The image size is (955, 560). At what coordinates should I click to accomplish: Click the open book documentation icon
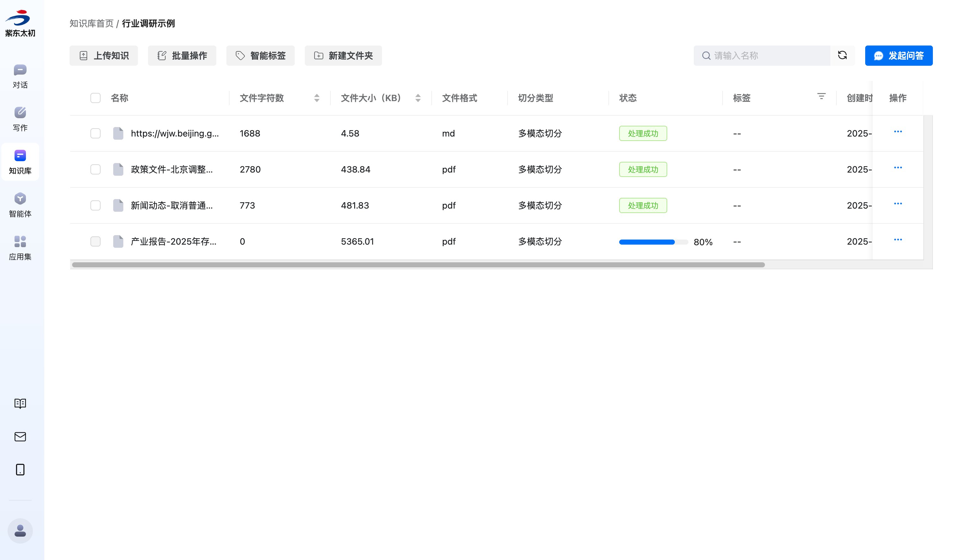click(x=20, y=403)
